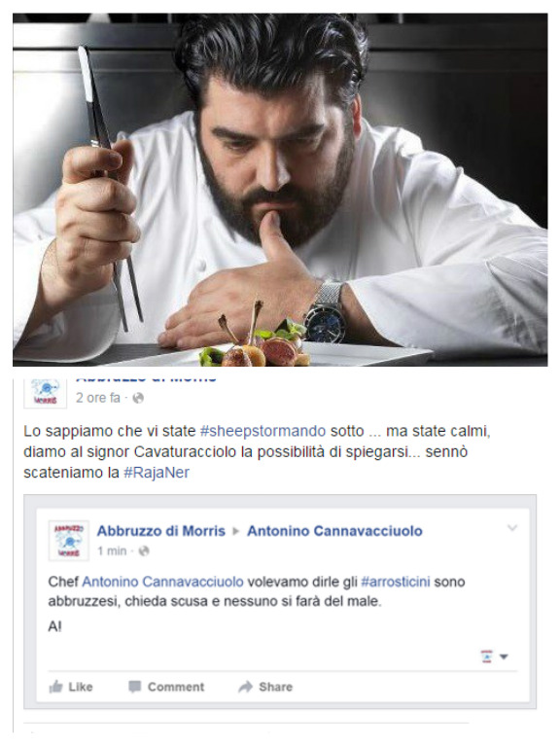Click Abbruzzo di Morris name in shared post header
The height and width of the screenshot is (746, 560).
[161, 531]
